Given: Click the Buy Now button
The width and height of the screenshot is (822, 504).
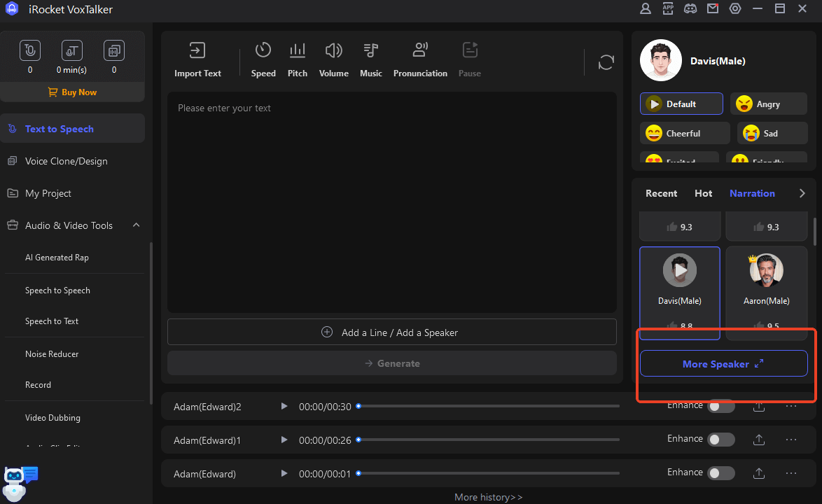Looking at the screenshot, I should [x=72, y=92].
